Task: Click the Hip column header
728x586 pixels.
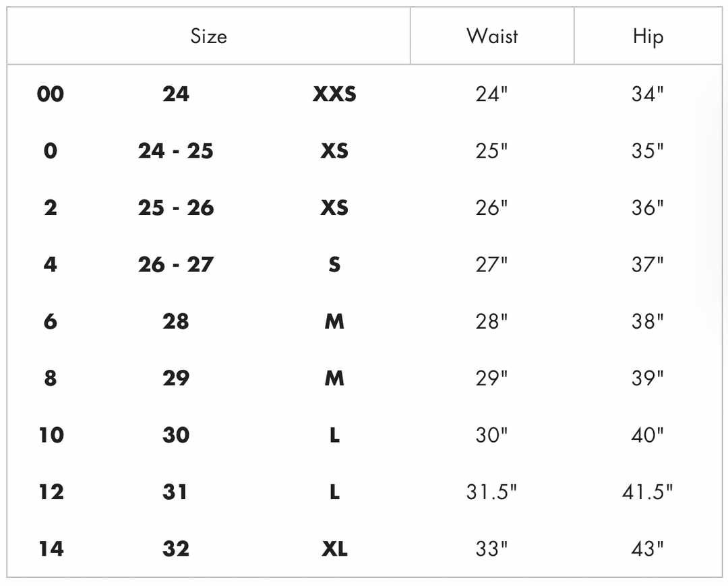Action: coord(648,36)
